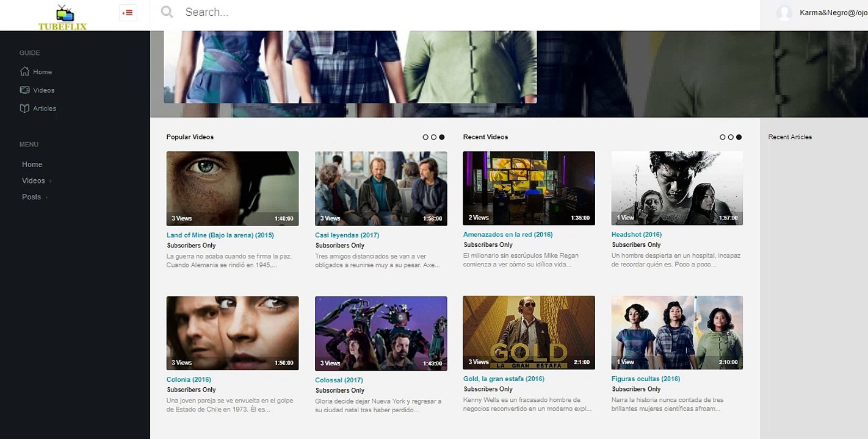Open the Figuras ocultas video thumbnail

click(677, 332)
